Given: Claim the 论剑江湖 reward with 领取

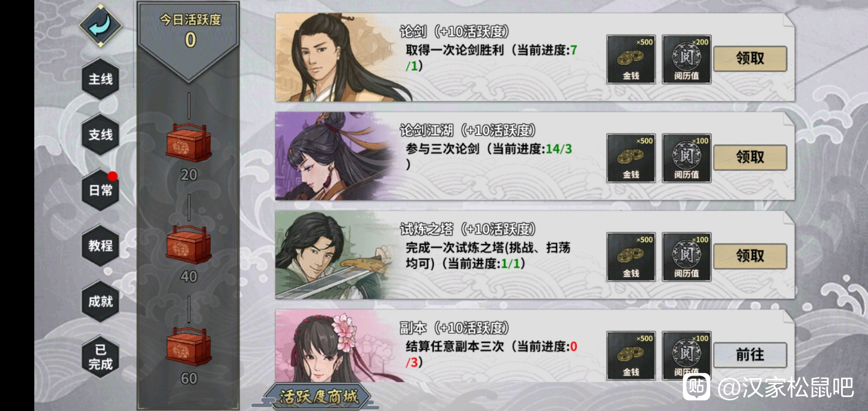Looking at the screenshot, I should point(750,157).
